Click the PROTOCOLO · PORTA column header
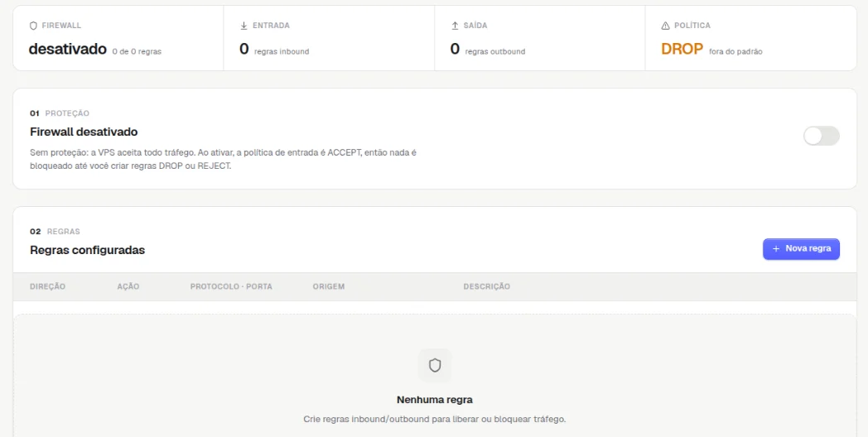The height and width of the screenshot is (437, 868). 231,286
